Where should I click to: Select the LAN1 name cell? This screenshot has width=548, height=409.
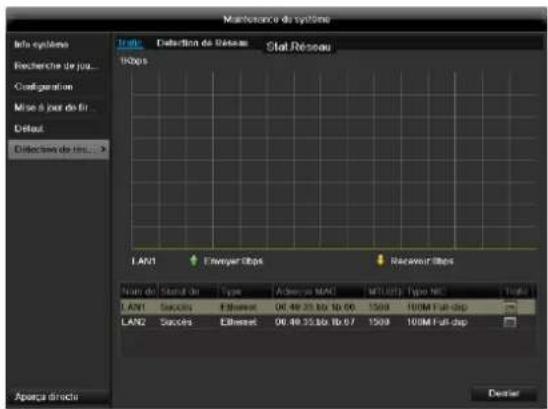coord(134,307)
